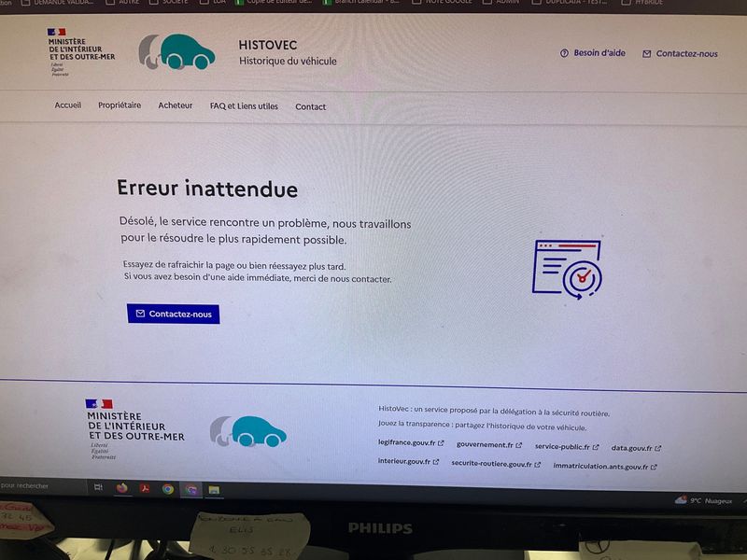Screen dimensions: 747x560
Task: Click external-link icon next to interieur.gouv.fr
Action: (435, 462)
